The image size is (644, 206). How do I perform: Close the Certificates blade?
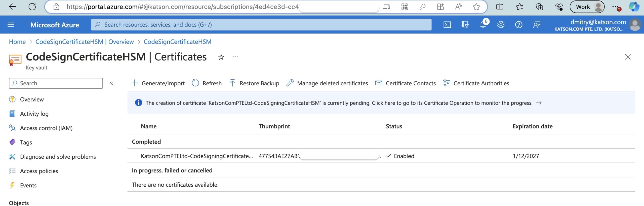pos(628,57)
